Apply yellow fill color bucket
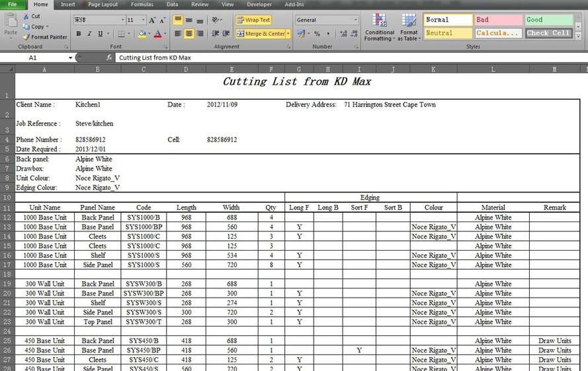 (x=142, y=34)
